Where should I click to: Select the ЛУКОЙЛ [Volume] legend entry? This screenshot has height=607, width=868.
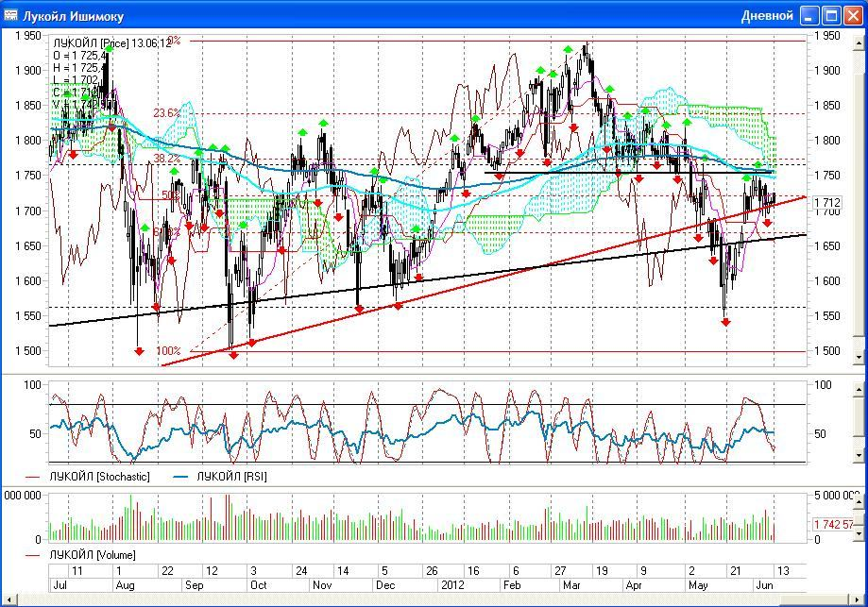(x=80, y=554)
